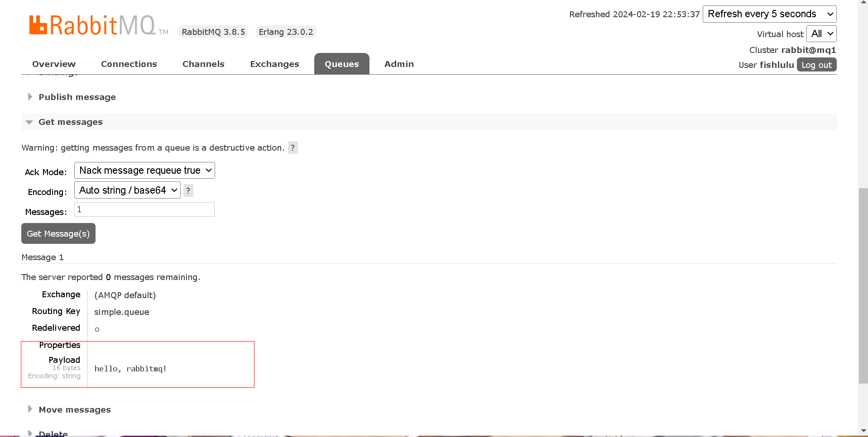Viewport: 868px width, 437px height.
Task: Switch to the Connections tab
Action: pyautogui.click(x=129, y=64)
